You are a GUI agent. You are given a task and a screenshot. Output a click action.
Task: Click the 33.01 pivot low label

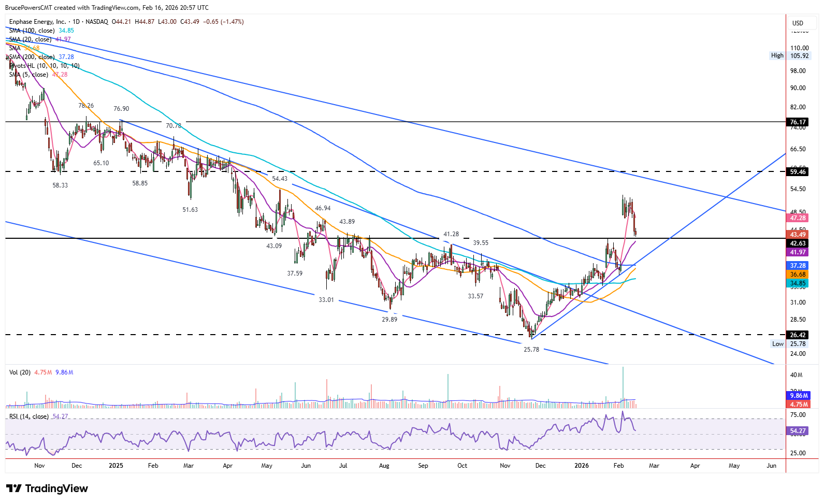(326, 300)
